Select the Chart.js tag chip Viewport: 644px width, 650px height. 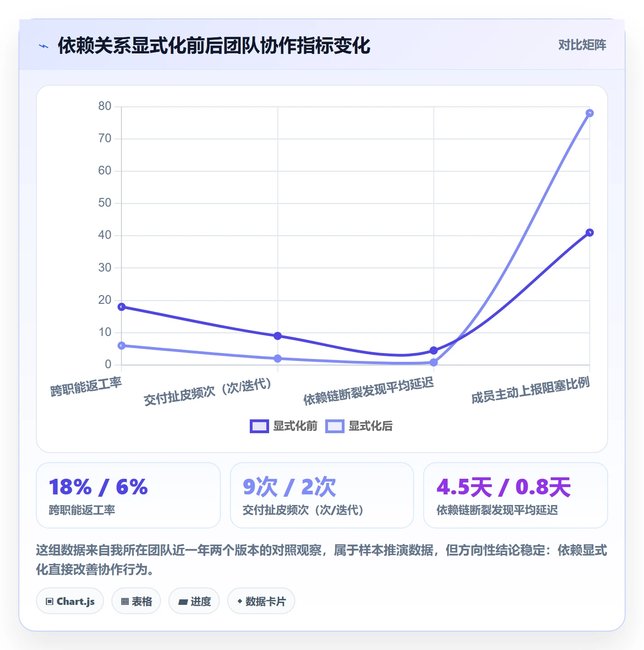pos(70,601)
